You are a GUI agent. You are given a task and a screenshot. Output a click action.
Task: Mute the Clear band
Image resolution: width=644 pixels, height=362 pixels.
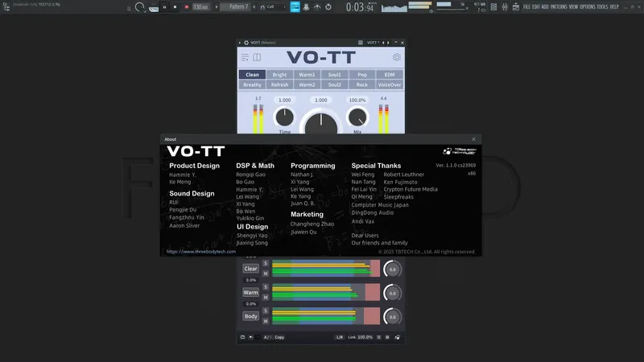point(266,274)
